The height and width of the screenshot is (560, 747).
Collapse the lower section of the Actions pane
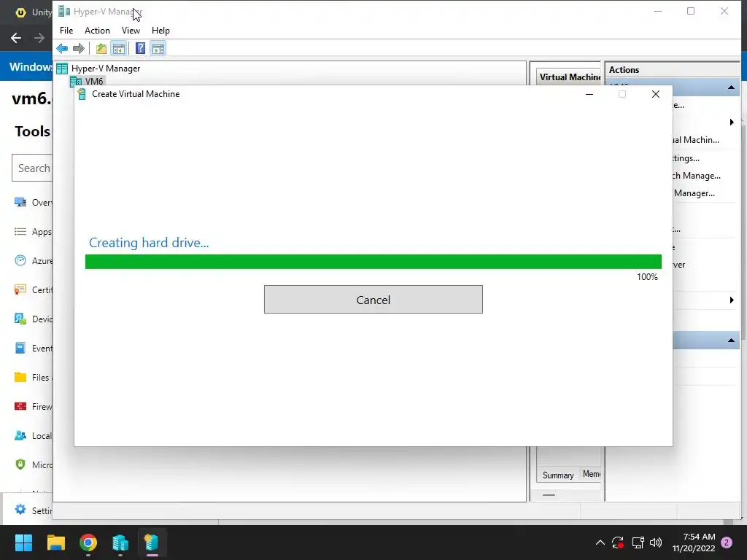[x=731, y=341]
